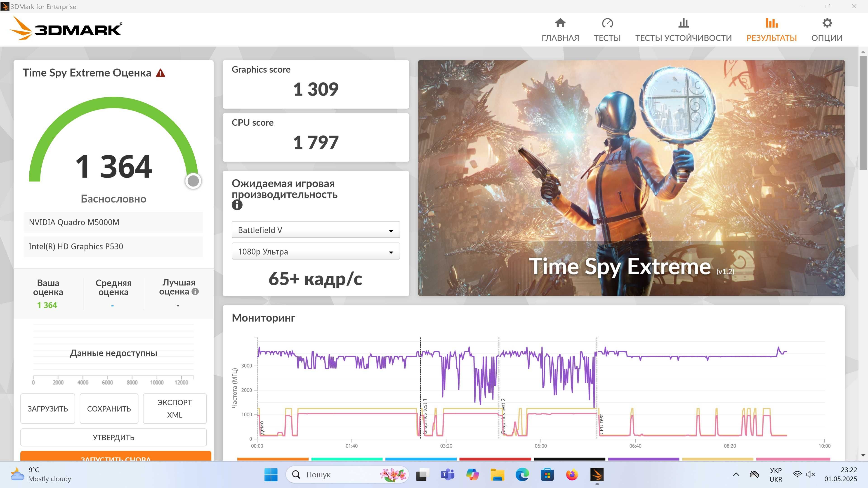Switch the УКР UKR input language
The height and width of the screenshot is (488, 868).
[x=776, y=474]
